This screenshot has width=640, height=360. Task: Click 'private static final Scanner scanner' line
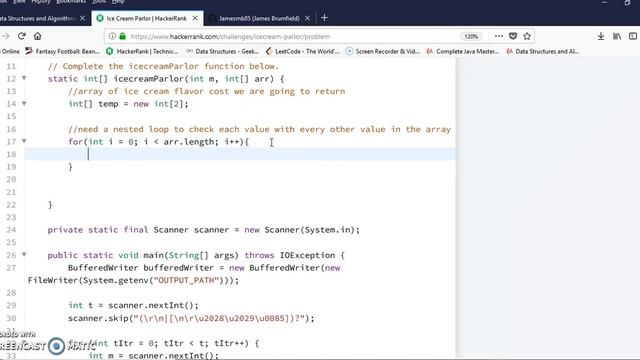point(203,230)
